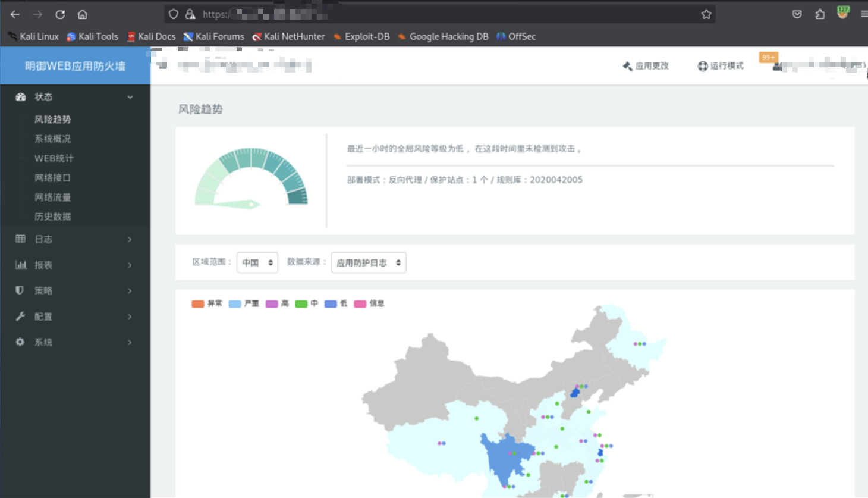Select WEB统计 in sidebar

54,158
